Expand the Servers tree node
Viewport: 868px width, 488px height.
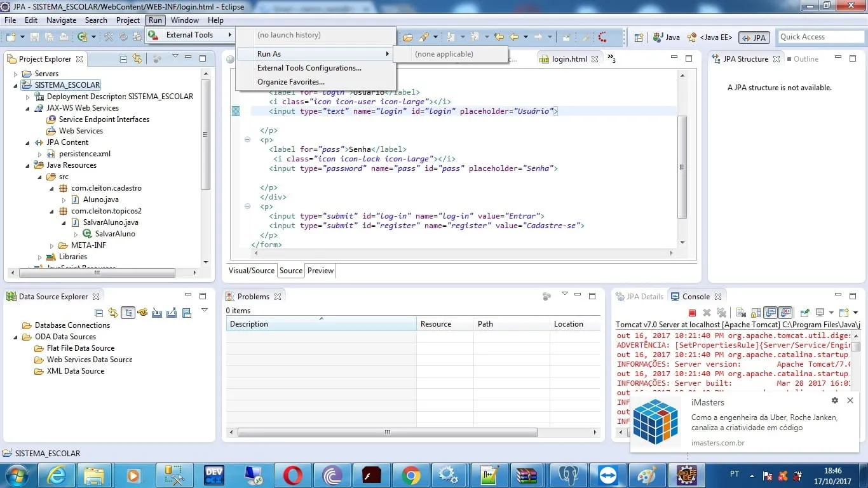16,74
